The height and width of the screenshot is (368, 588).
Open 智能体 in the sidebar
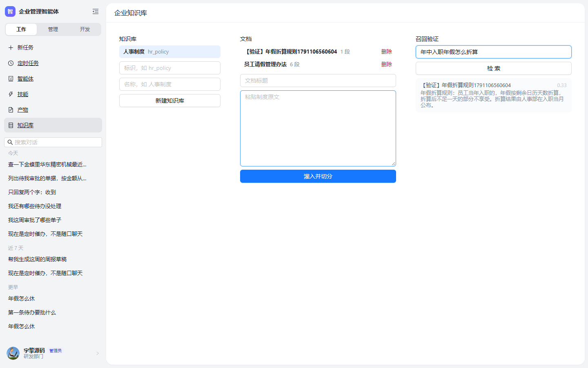pyautogui.click(x=53, y=79)
